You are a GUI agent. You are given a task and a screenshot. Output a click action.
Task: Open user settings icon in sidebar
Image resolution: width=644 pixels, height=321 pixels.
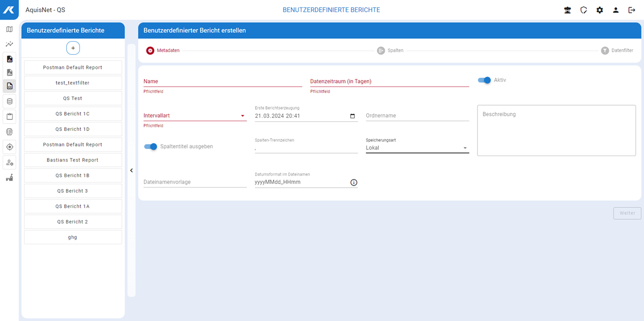coord(9,162)
